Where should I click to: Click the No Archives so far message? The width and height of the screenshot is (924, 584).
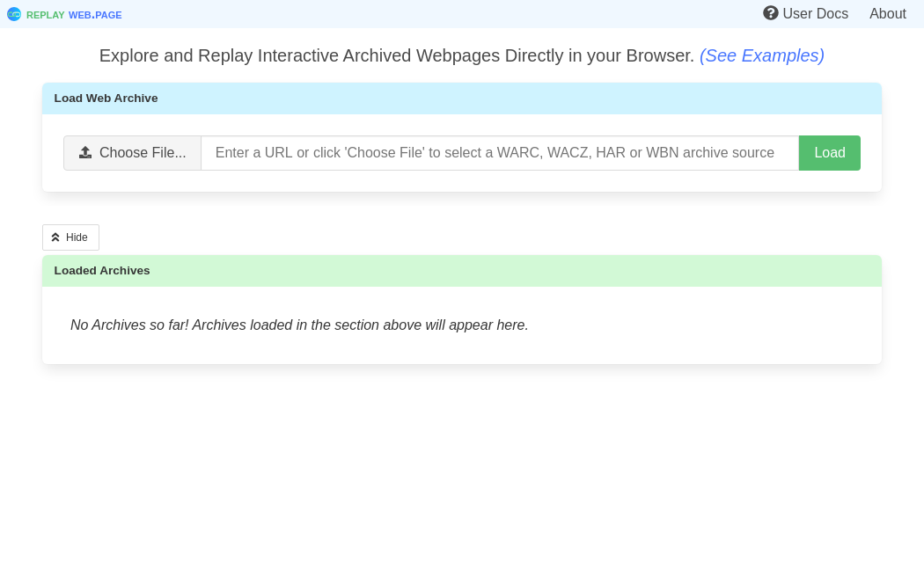pos(299,325)
